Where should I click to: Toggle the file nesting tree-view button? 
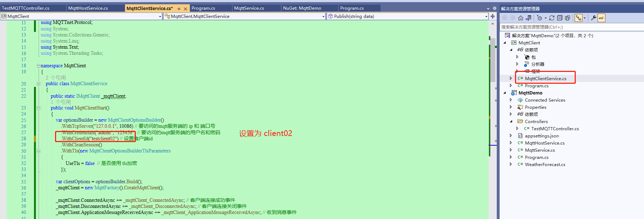pos(579,18)
